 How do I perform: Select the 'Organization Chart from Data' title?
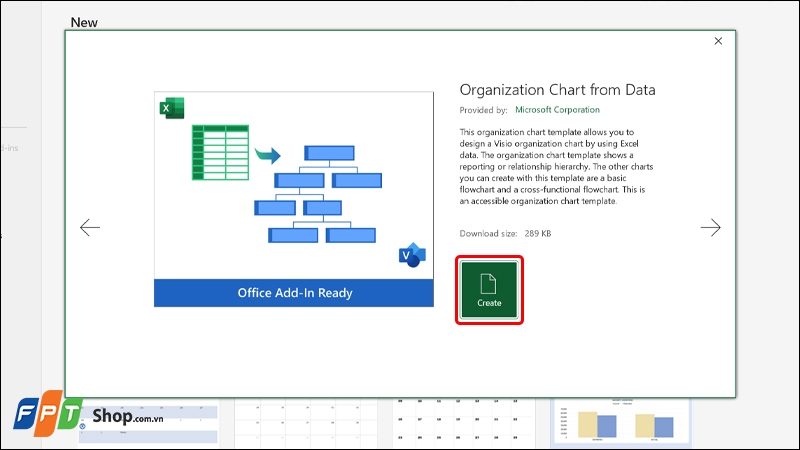557,90
